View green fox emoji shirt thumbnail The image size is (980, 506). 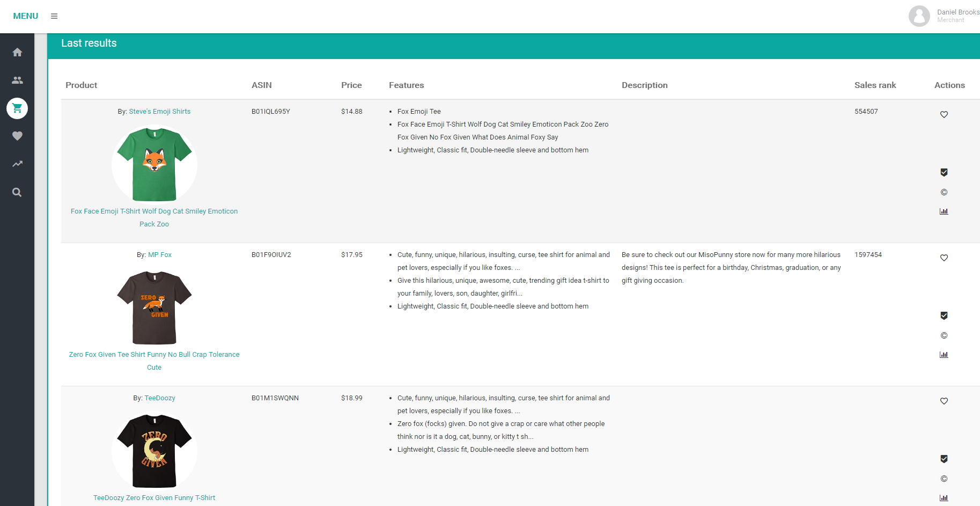point(154,165)
